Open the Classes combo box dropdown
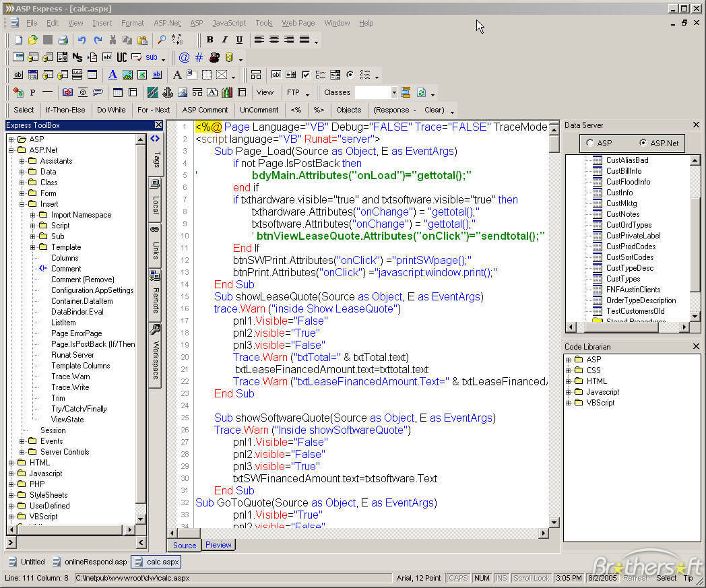Viewport: 706px width, 588px height. click(395, 92)
